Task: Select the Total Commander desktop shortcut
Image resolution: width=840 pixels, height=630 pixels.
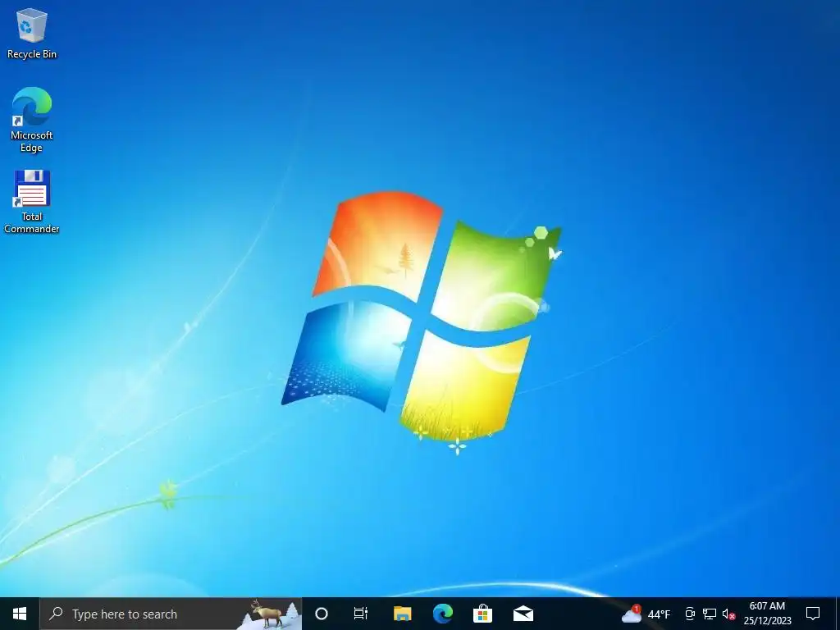Action: (x=32, y=202)
